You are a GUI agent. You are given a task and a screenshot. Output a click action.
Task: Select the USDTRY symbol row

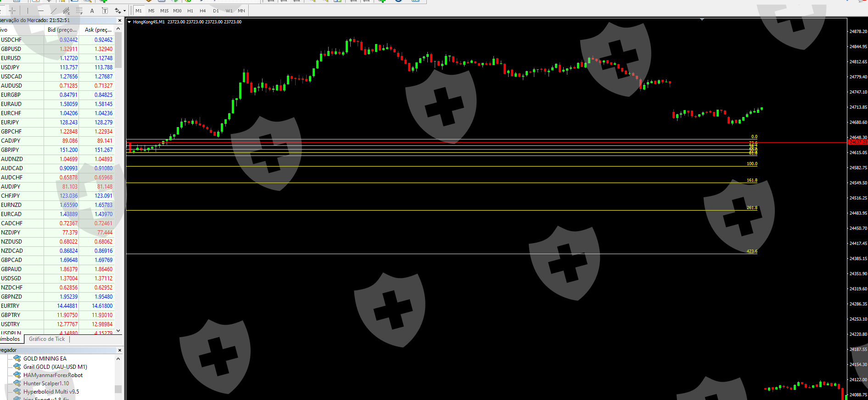tap(57, 324)
